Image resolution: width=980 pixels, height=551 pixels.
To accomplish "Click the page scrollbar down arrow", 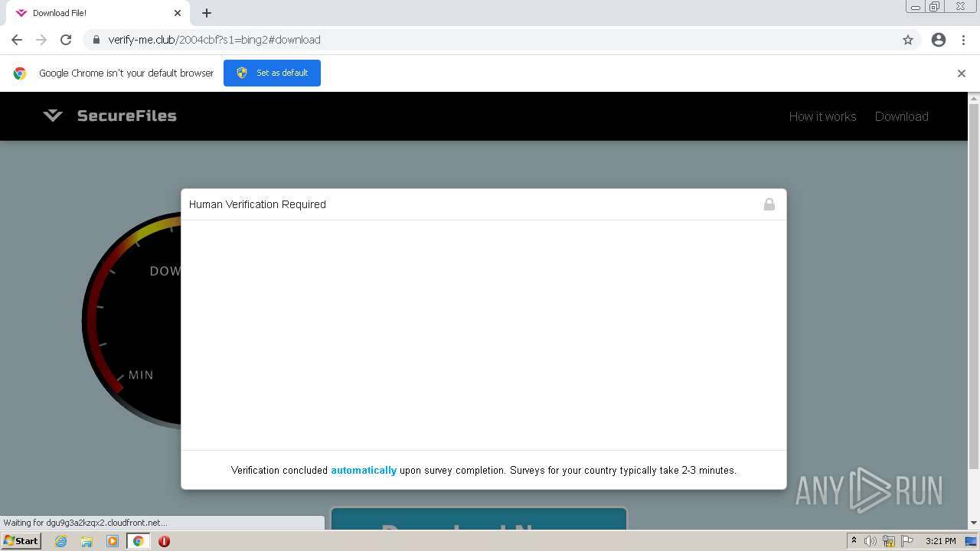I will (974, 523).
